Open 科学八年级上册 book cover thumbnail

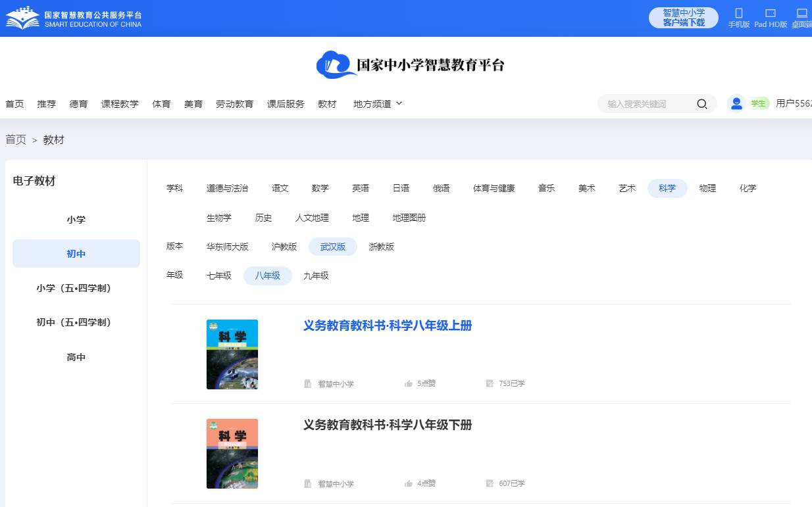(232, 354)
